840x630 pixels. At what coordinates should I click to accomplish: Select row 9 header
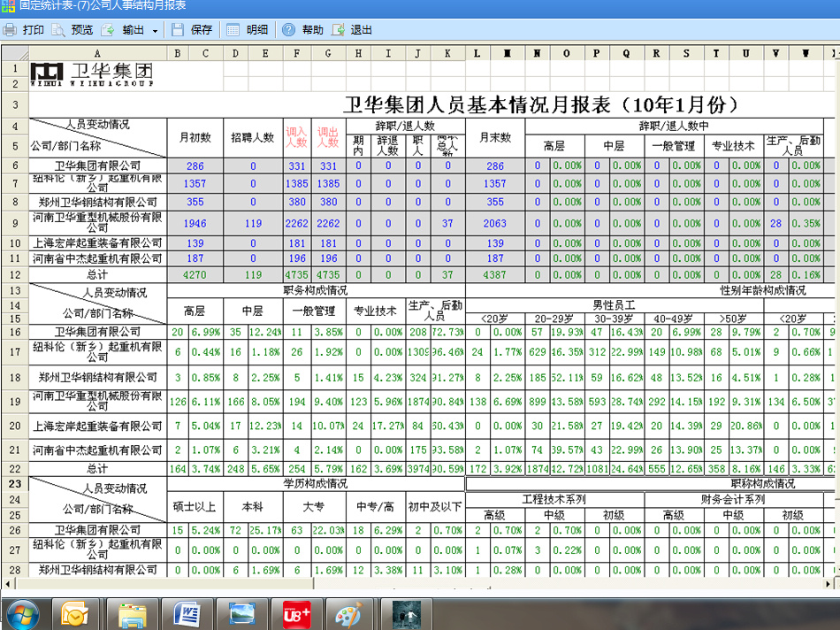(x=15, y=223)
